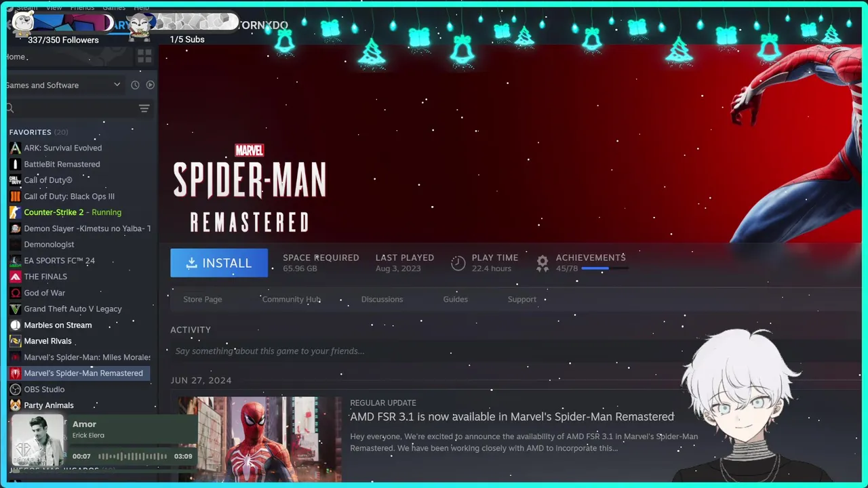Click the God of War icon

coord(15,293)
